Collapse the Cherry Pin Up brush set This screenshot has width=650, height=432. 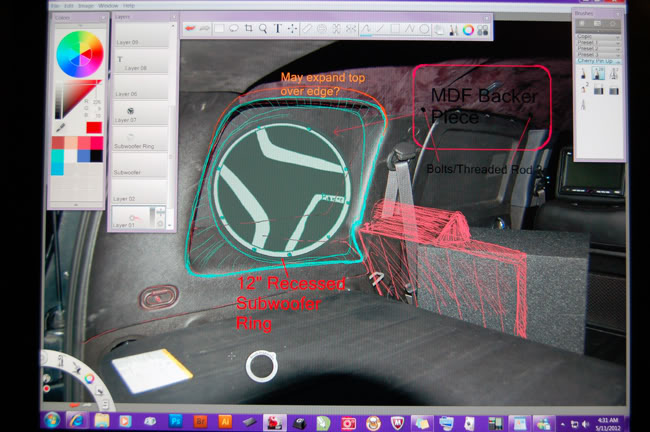pyautogui.click(x=597, y=61)
